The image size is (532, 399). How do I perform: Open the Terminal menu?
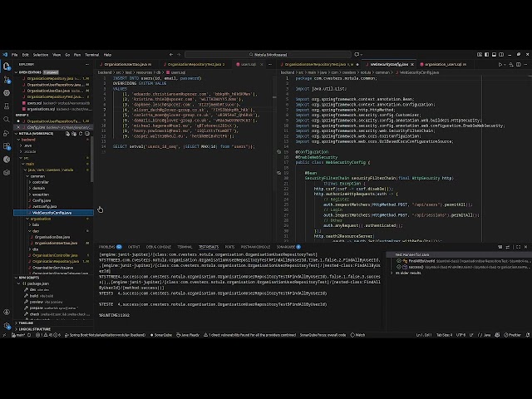click(x=91, y=55)
